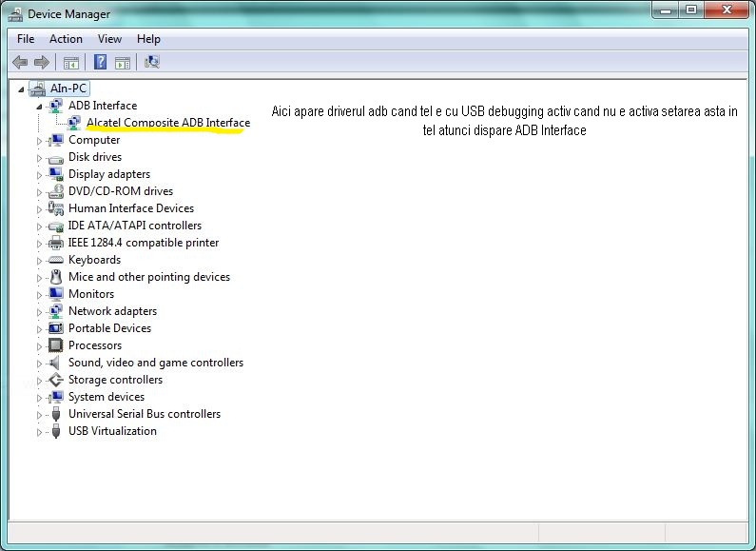Select the AIn-PC label
The image size is (756, 551).
click(x=68, y=89)
